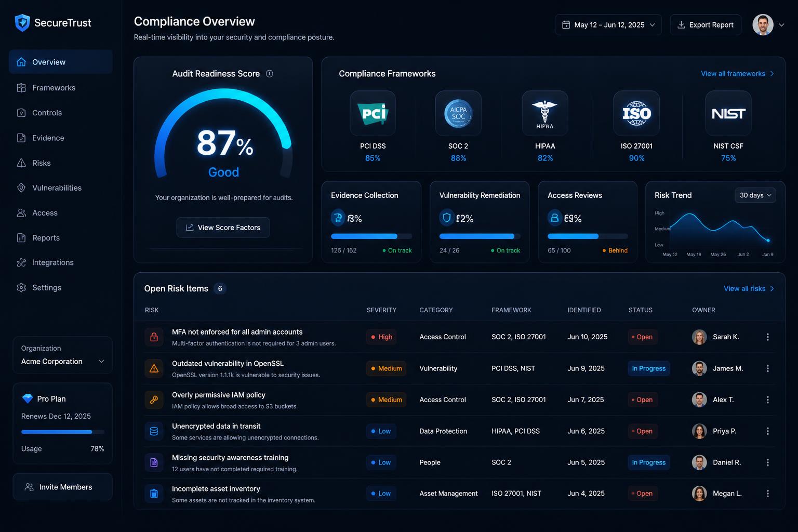The image size is (798, 532).
Task: Click the warning icon for OpenSSL risk
Action: tap(154, 368)
